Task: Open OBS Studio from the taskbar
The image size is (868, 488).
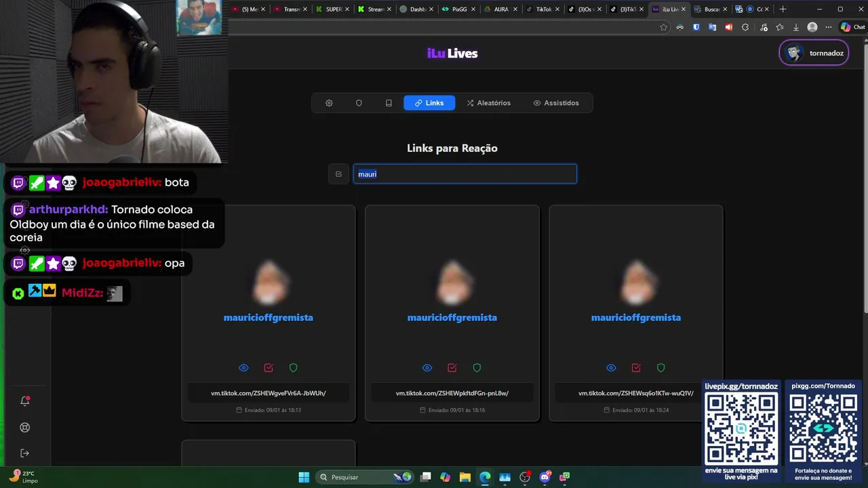Action: [x=525, y=477]
